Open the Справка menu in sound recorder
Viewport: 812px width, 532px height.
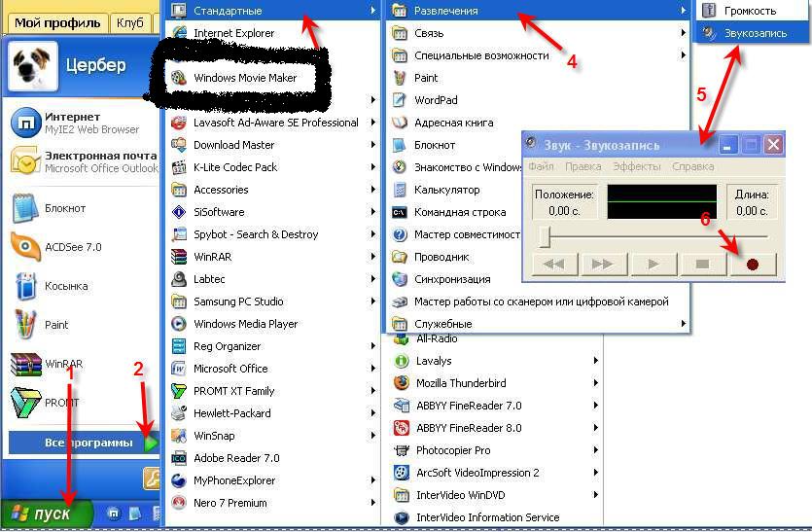tap(693, 167)
